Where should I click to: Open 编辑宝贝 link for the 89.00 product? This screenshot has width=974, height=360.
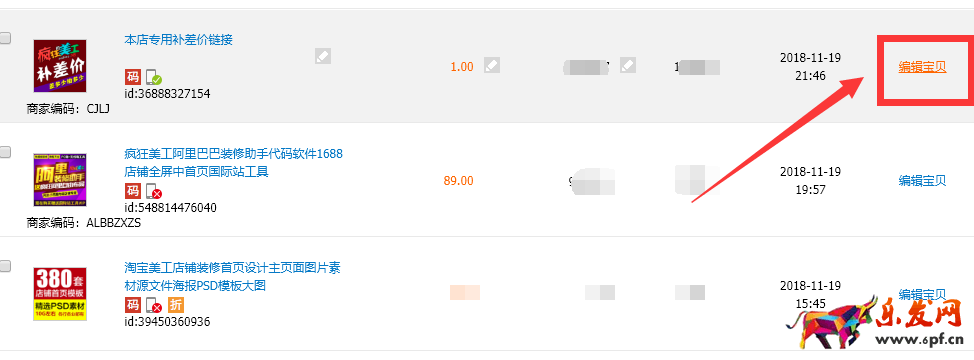coord(922,181)
